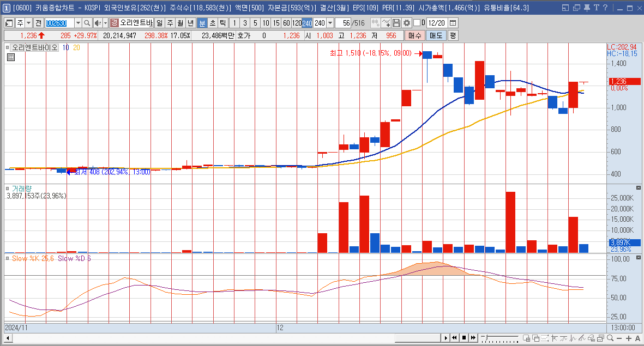Click the horizontal chart scrollbar thumb
The width and height of the screenshot is (644, 346).
point(418,338)
